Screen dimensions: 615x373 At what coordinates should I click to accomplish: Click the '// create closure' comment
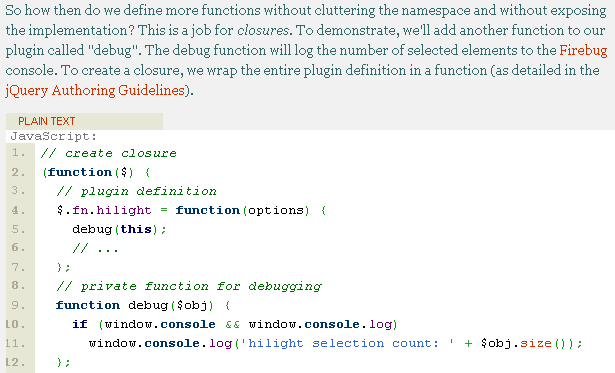point(109,153)
